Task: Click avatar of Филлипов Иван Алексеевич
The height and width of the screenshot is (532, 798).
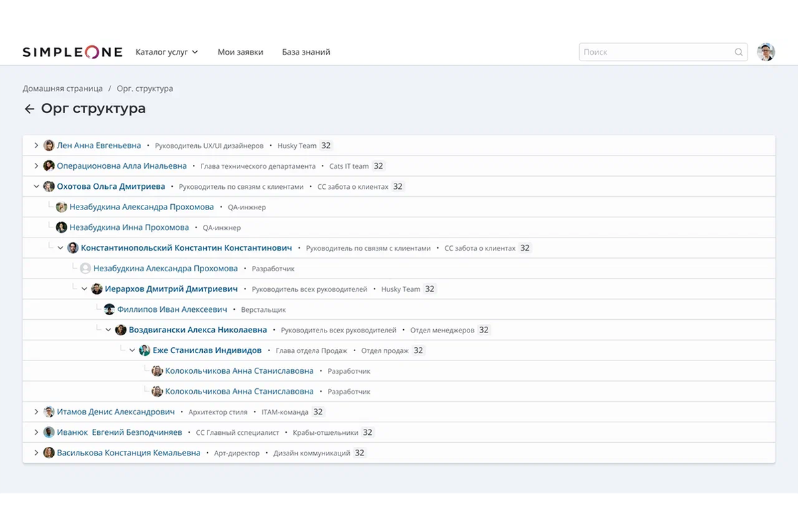Action: 110,309
